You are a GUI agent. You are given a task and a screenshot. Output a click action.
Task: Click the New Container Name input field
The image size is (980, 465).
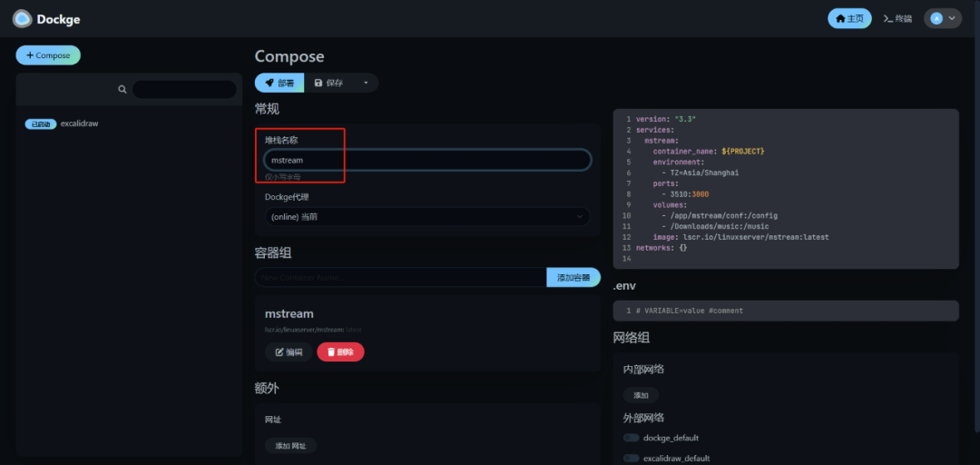click(x=401, y=277)
